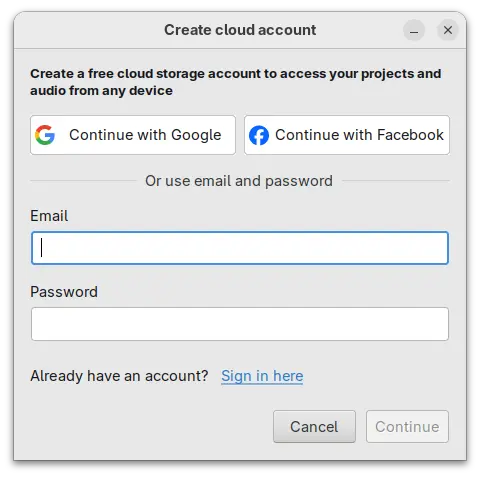
Task: Select the Email field label
Action: (49, 216)
